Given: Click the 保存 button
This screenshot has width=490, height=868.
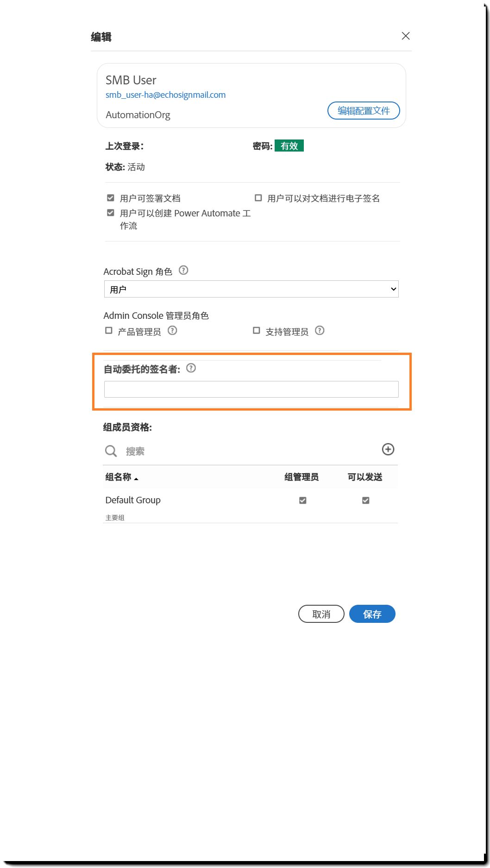Looking at the screenshot, I should (x=372, y=614).
